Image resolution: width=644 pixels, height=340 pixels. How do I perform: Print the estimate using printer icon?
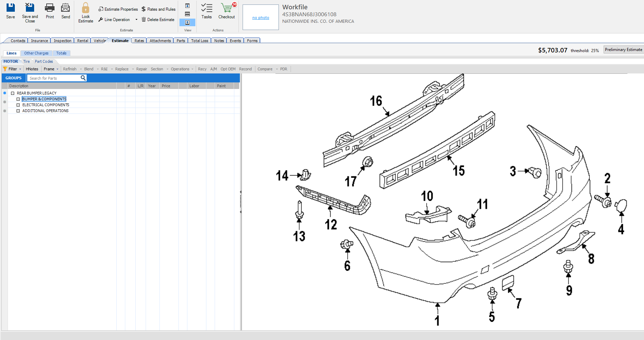point(50,8)
